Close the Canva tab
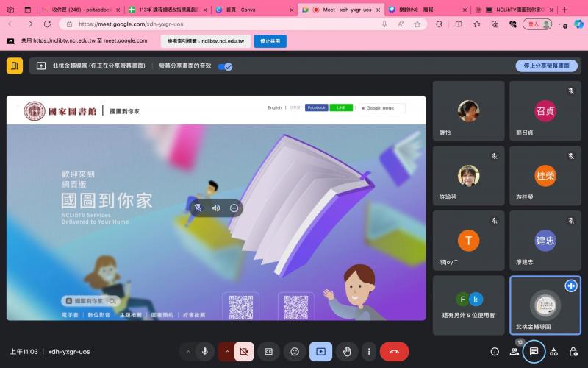The image size is (588, 368). point(291,10)
